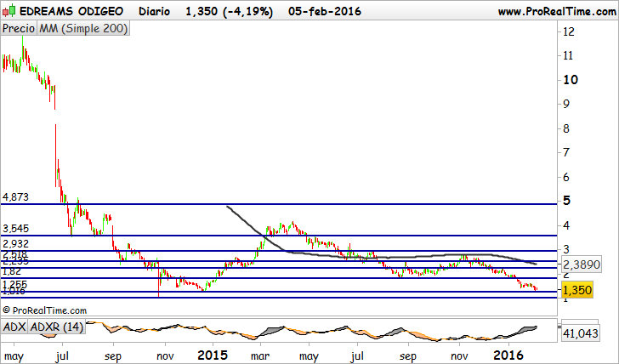Click the ADX indicator button
Screen dimensions: 619x364
pos(14,327)
